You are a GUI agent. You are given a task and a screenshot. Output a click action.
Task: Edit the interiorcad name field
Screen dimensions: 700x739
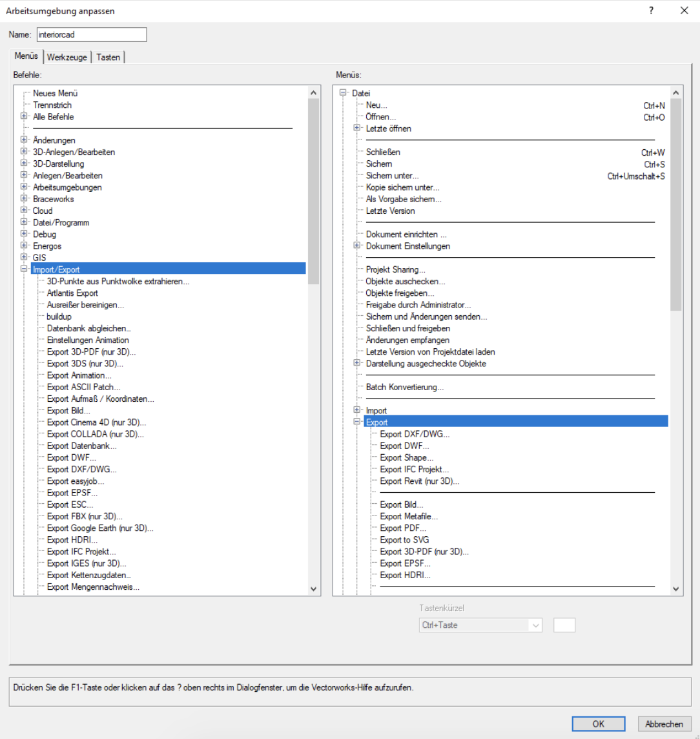tap(91, 34)
